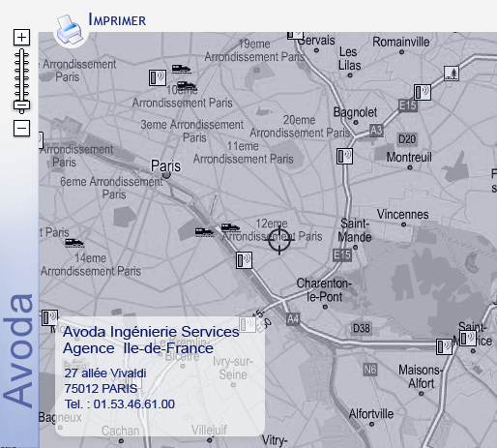The width and height of the screenshot is (497, 448).
Task: Click the D20 road sign
Action: (x=407, y=139)
